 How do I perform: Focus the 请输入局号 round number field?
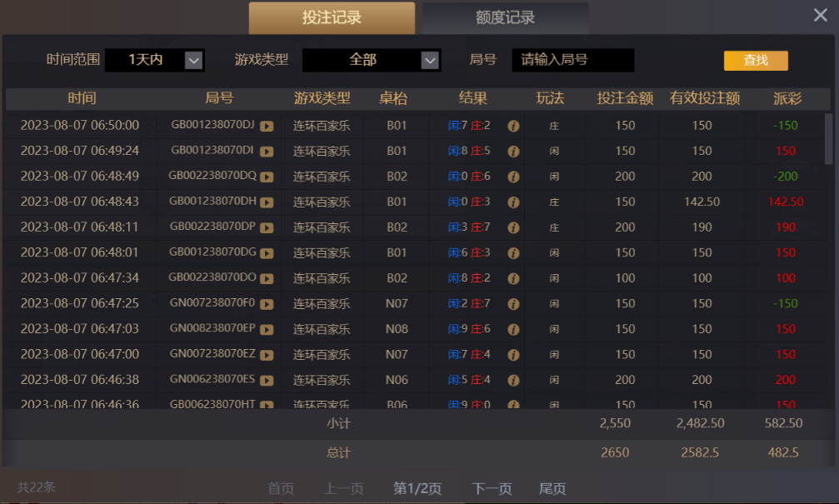coord(573,60)
